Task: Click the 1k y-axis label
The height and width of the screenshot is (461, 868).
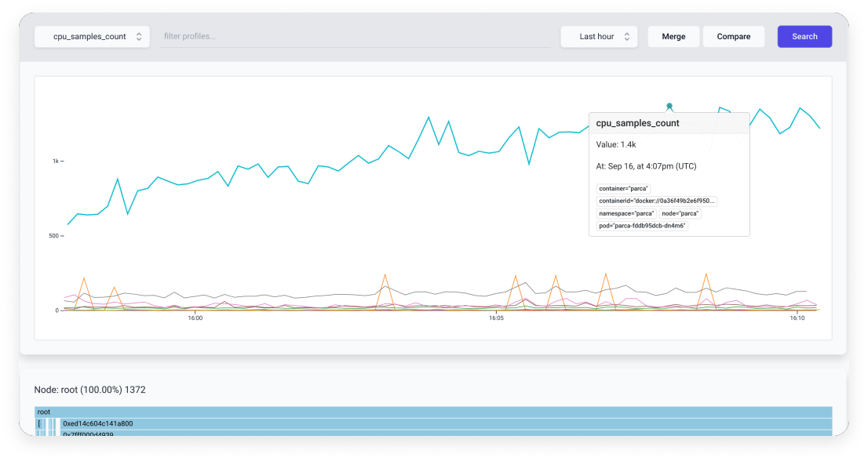Action: 56,161
